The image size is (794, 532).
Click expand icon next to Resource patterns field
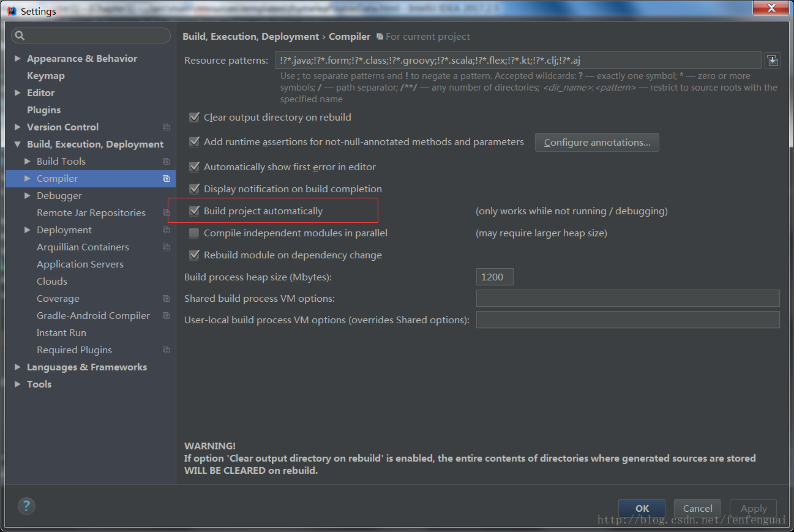(772, 60)
